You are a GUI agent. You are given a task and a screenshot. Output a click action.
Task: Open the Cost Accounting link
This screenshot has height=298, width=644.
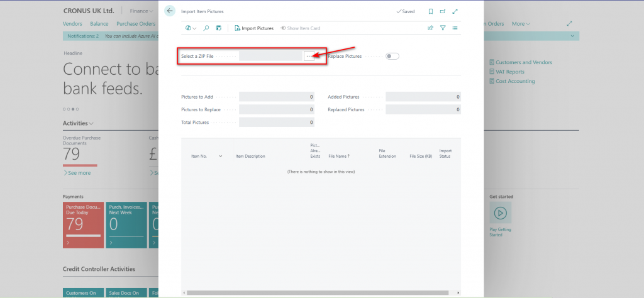coord(515,81)
